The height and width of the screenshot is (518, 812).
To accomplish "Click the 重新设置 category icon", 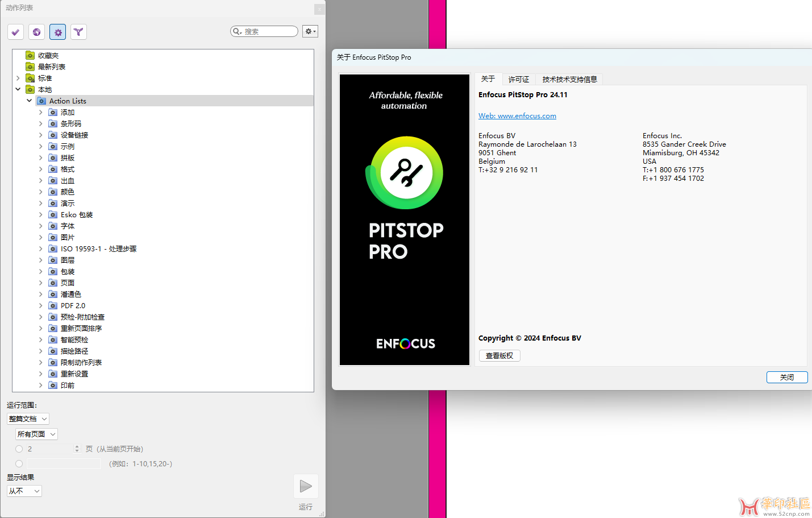I will coord(53,374).
